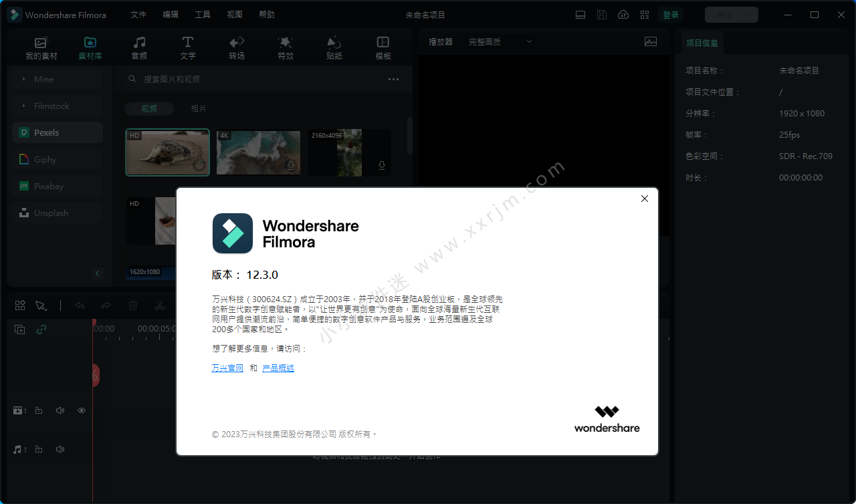
Task: Select Pixabay in the stock sidebar
Action: pos(58,186)
